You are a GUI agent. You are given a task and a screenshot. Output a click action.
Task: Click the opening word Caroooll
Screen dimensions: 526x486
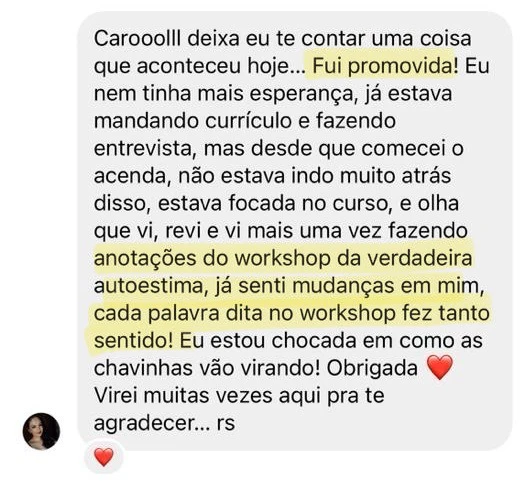[x=138, y=39]
